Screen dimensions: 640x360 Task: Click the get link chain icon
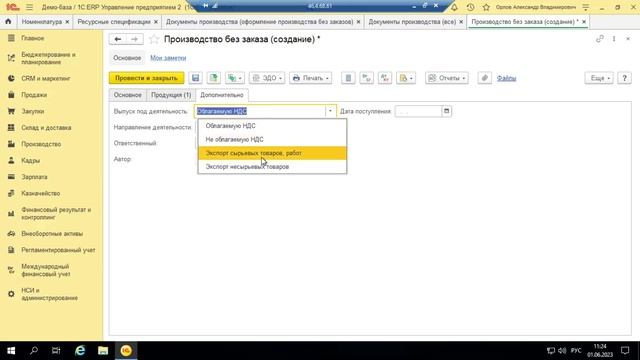(600, 39)
